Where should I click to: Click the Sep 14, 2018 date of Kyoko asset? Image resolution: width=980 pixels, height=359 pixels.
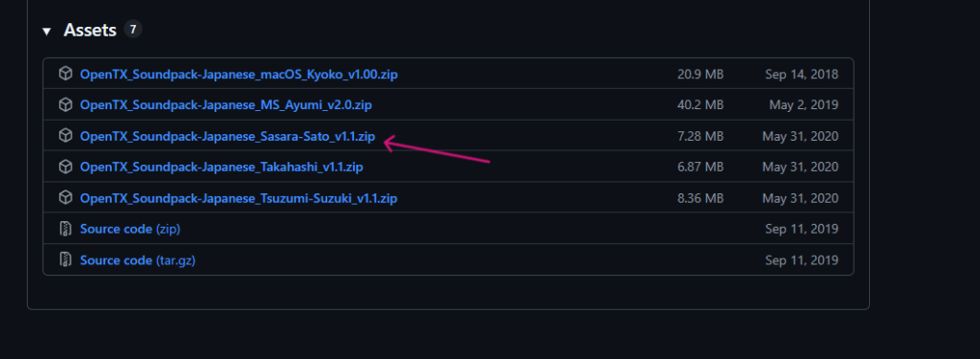801,75
